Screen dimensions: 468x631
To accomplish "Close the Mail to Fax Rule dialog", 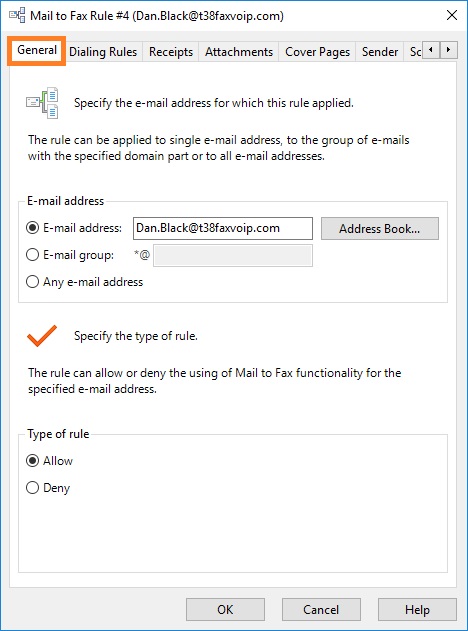I will pos(452,16).
